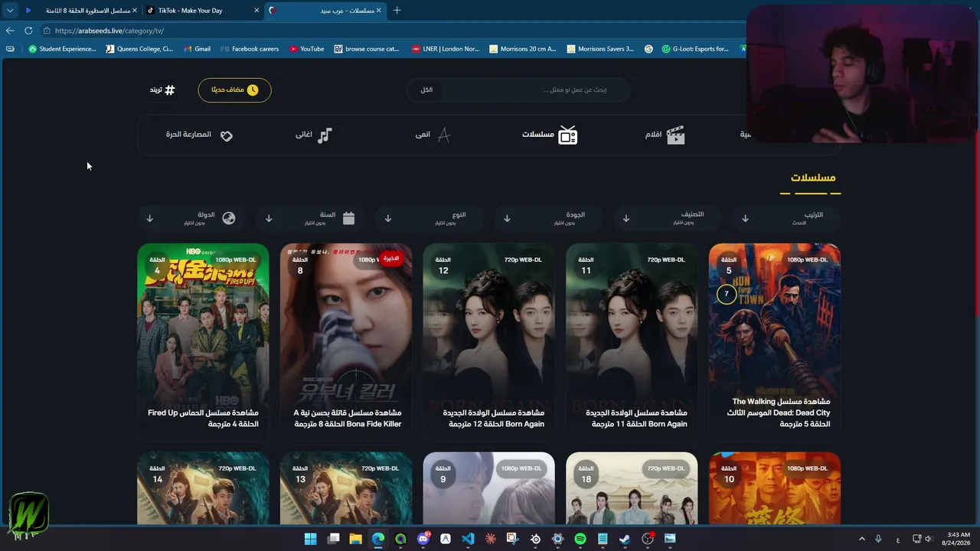Click the clock icon in recently added button
The height and width of the screenshot is (551, 980).
tap(253, 90)
